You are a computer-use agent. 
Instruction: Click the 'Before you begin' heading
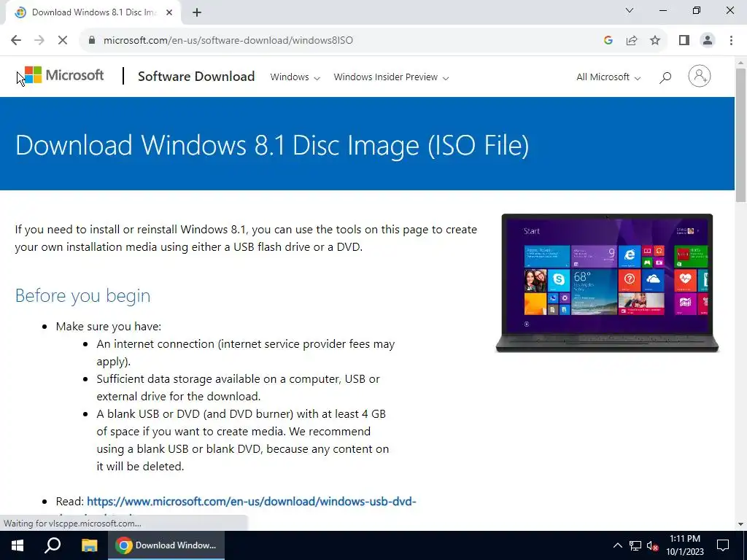83,296
